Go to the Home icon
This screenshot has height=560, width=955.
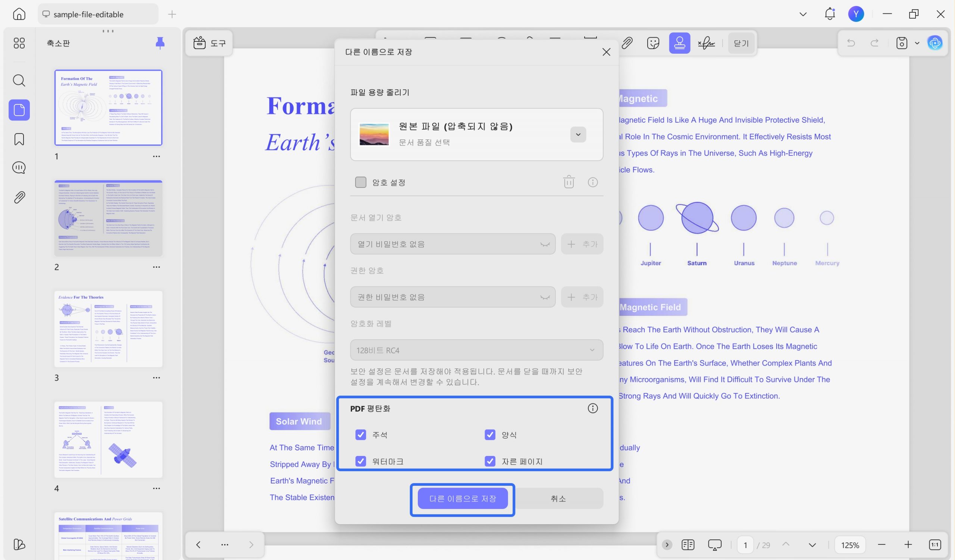tap(19, 14)
